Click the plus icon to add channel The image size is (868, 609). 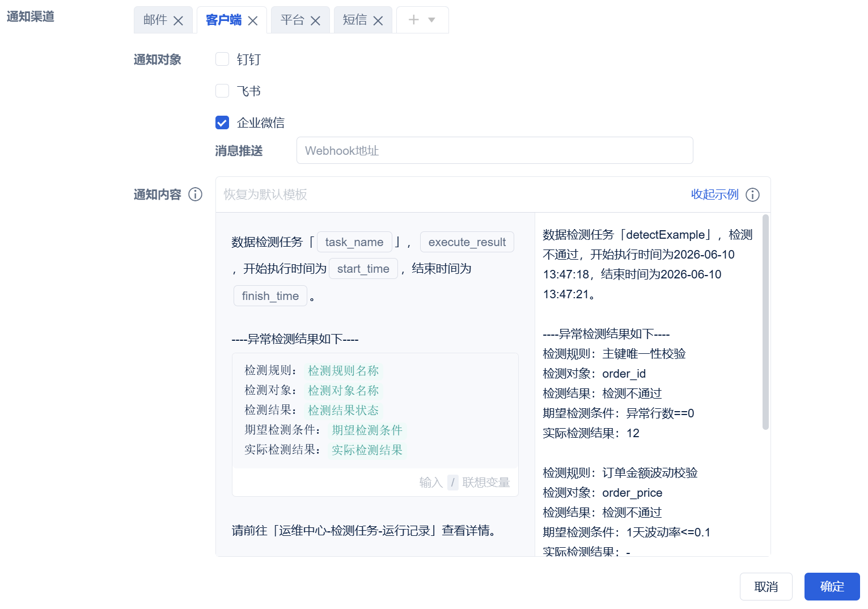point(414,20)
